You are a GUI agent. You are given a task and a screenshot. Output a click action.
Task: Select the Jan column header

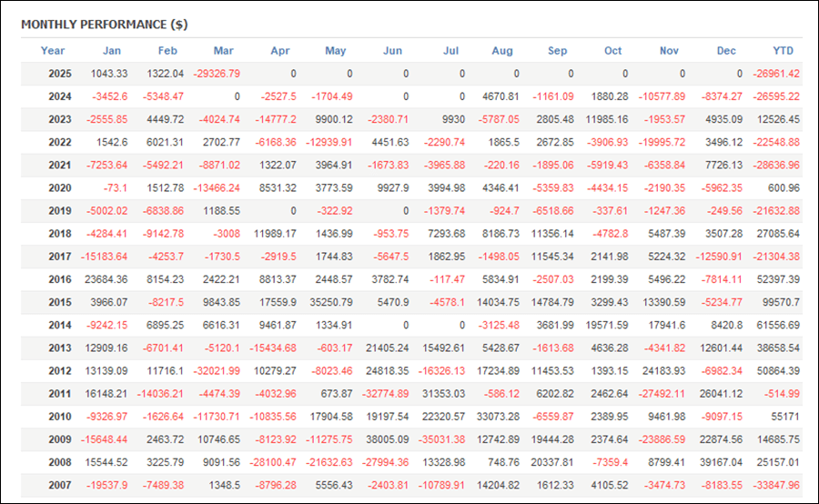point(112,51)
